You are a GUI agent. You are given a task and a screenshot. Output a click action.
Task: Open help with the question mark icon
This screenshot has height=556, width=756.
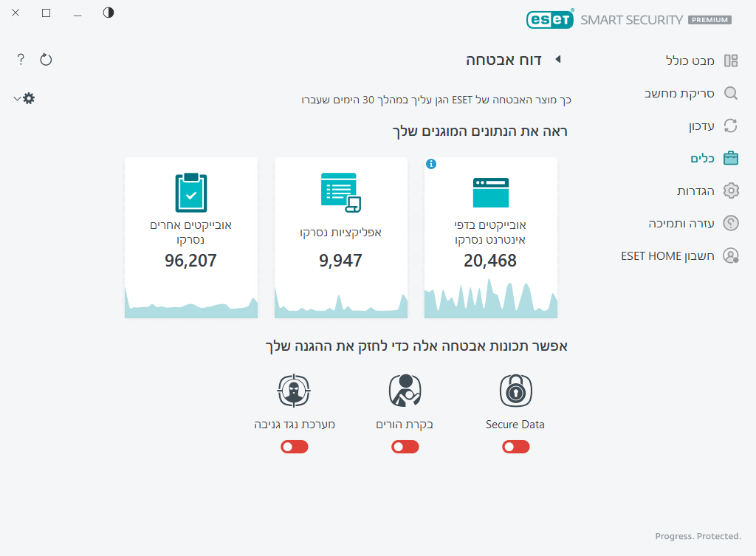point(21,60)
